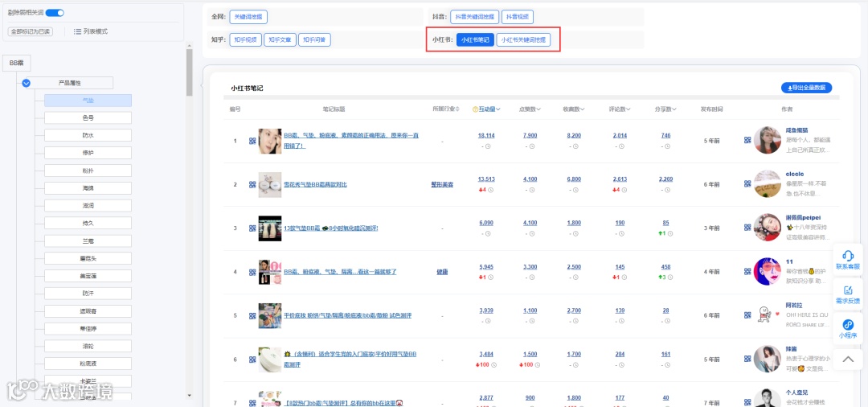868x407 pixels.
Task: Click the help icon beside 互动量
Action: click(x=475, y=109)
